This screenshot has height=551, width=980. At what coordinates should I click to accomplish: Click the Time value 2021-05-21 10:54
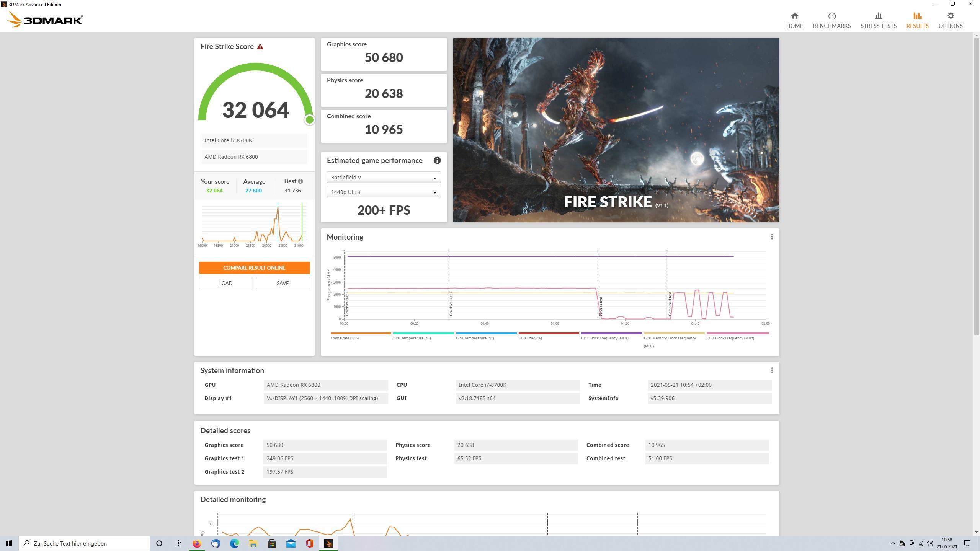[709, 385]
